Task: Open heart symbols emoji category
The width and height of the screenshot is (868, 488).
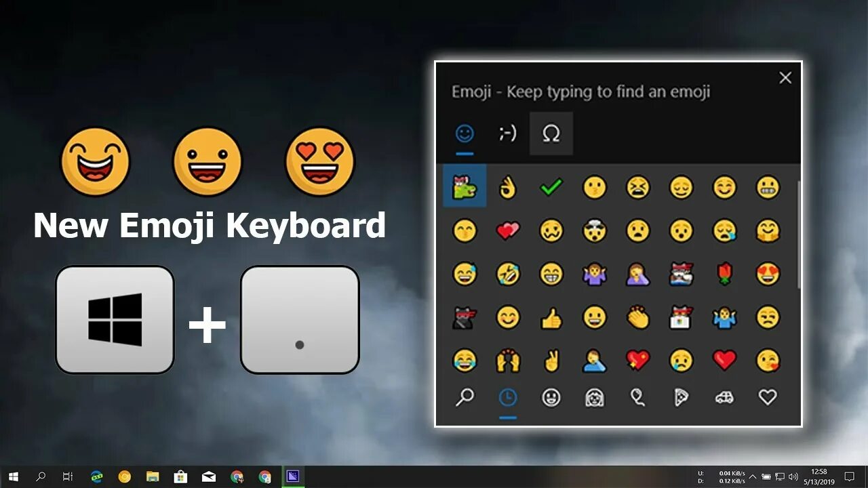Action: [768, 397]
